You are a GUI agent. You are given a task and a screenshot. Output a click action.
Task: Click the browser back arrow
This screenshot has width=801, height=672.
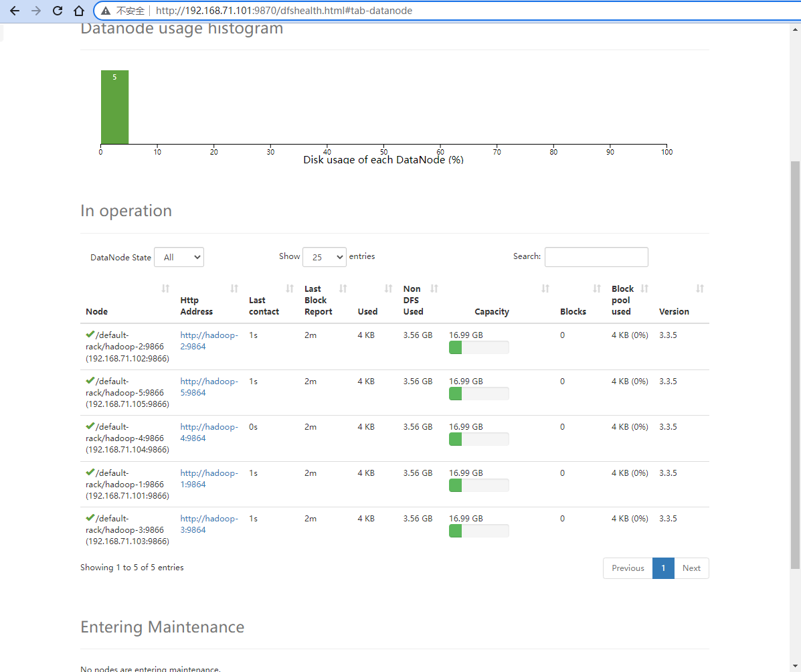14,11
